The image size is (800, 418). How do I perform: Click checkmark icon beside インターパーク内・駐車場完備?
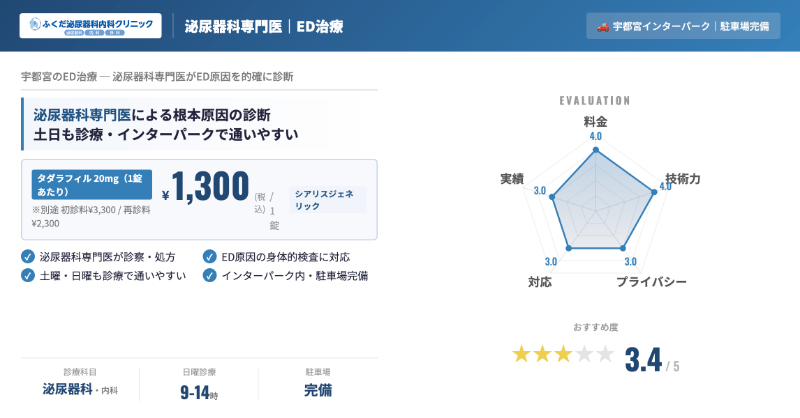pyautogui.click(x=209, y=275)
